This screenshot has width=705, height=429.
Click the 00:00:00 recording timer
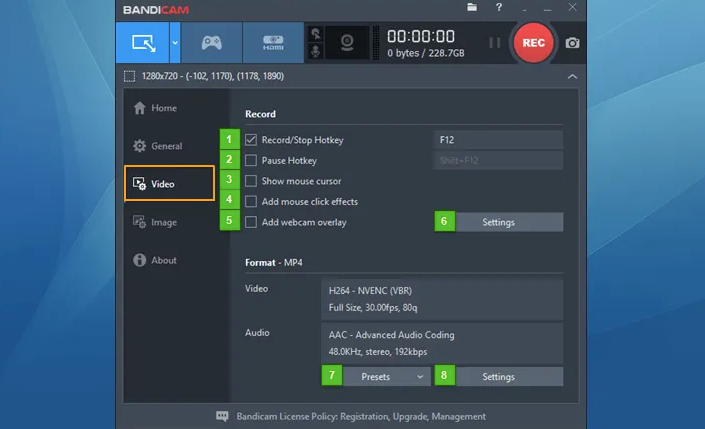coord(421,36)
